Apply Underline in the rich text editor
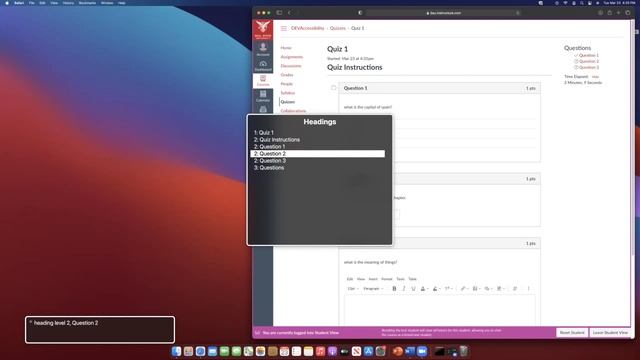The width and height of the screenshot is (640, 360). pos(413,289)
